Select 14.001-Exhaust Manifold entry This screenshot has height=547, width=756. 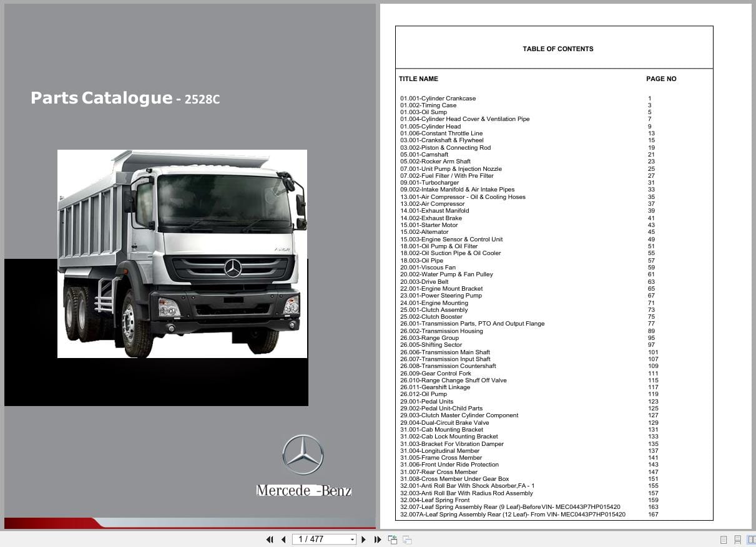(434, 211)
